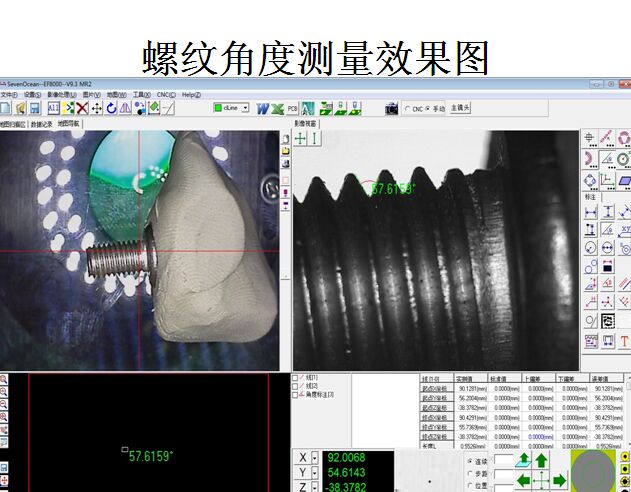Click the 主镜头 button
The image size is (631, 492).
[x=460, y=108]
